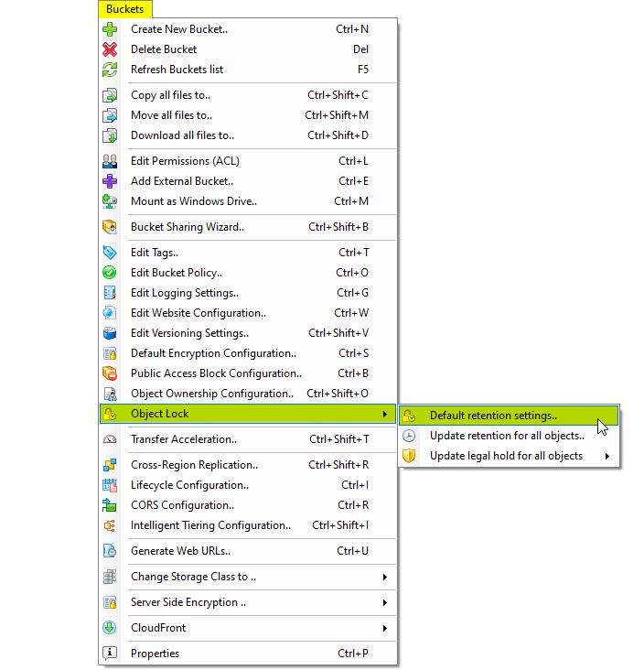
Task: Click the Lifecycle Configuration calendar icon
Action: [110, 485]
